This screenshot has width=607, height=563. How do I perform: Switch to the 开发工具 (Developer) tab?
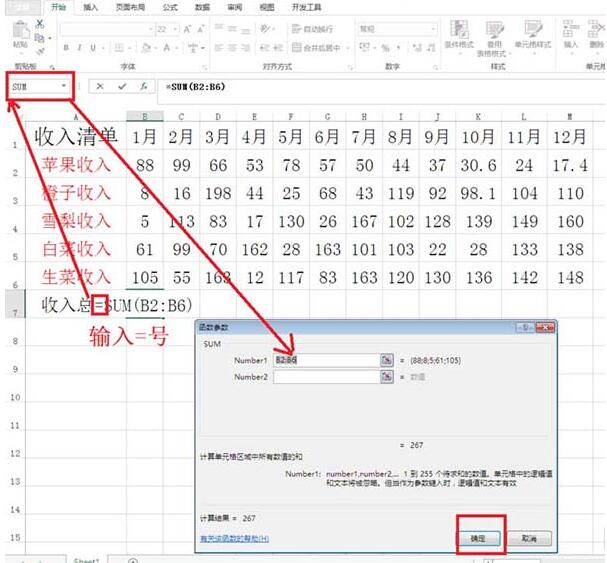[x=306, y=7]
